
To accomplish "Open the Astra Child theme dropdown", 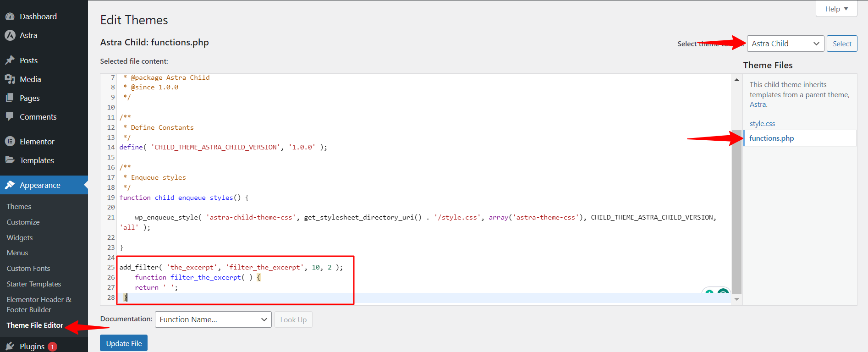I will [x=785, y=44].
